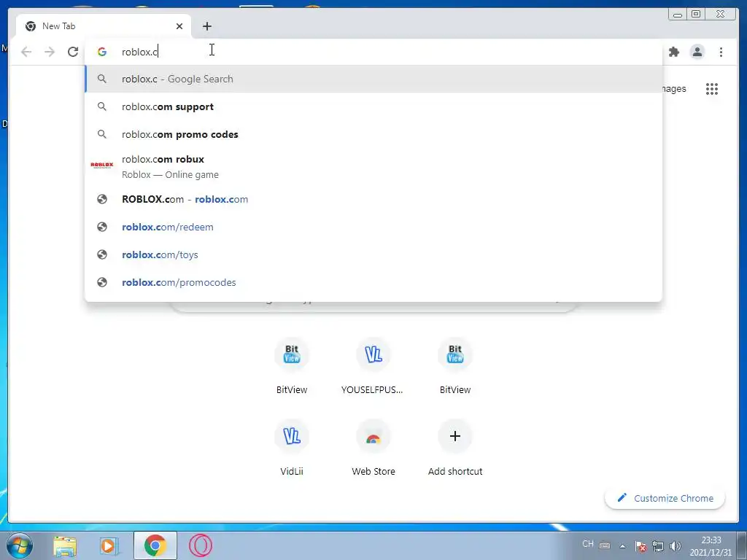This screenshot has height=560, width=747.
Task: Click the Action Center flag icon
Action: [x=640, y=546]
